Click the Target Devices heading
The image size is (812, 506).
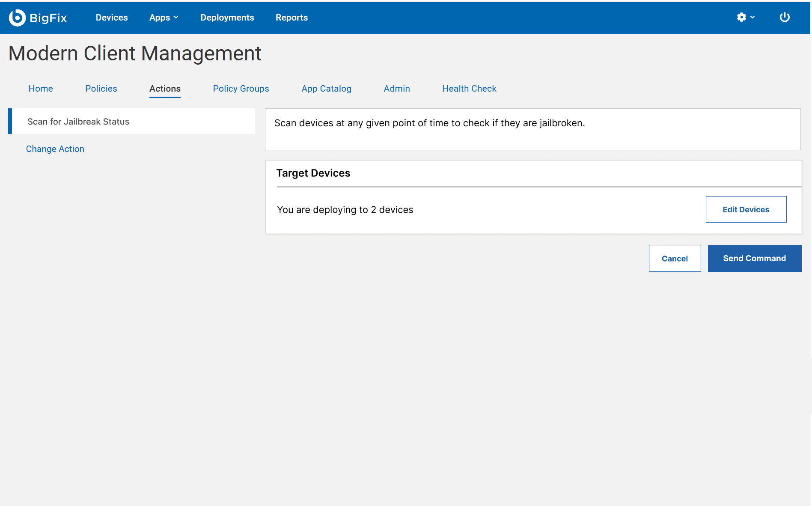[313, 173]
